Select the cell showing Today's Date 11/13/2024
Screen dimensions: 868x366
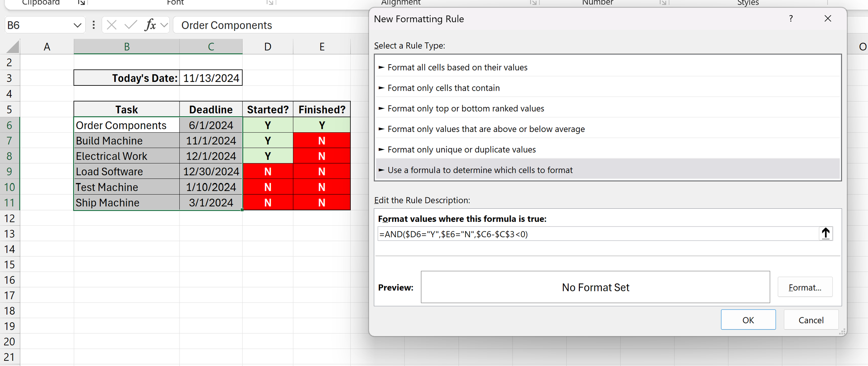click(211, 78)
